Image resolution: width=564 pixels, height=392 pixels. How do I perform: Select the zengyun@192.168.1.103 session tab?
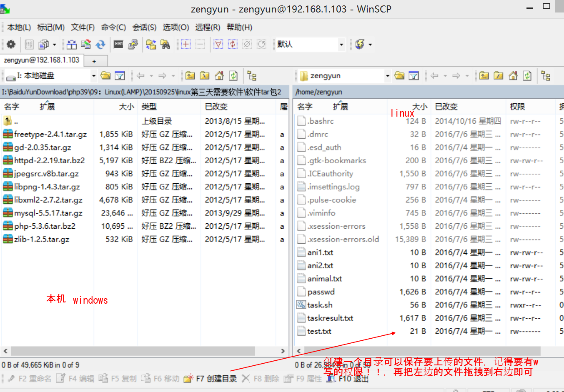point(42,60)
